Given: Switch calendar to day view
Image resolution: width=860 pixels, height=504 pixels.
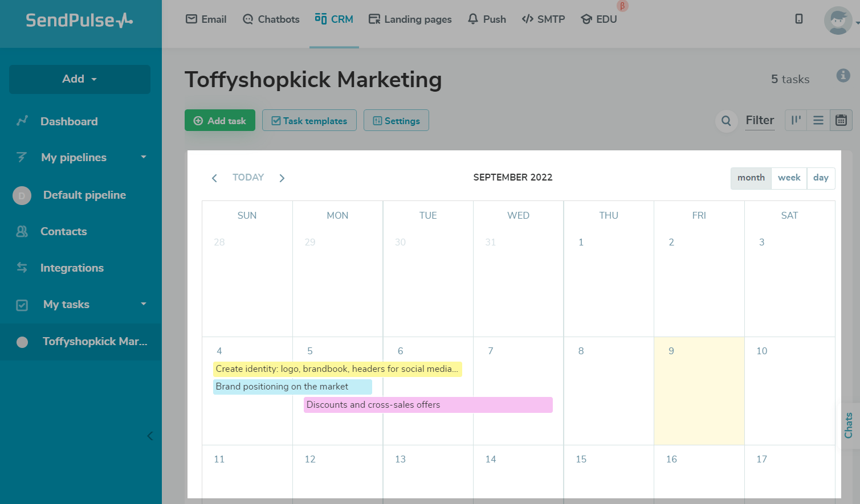Looking at the screenshot, I should point(821,178).
